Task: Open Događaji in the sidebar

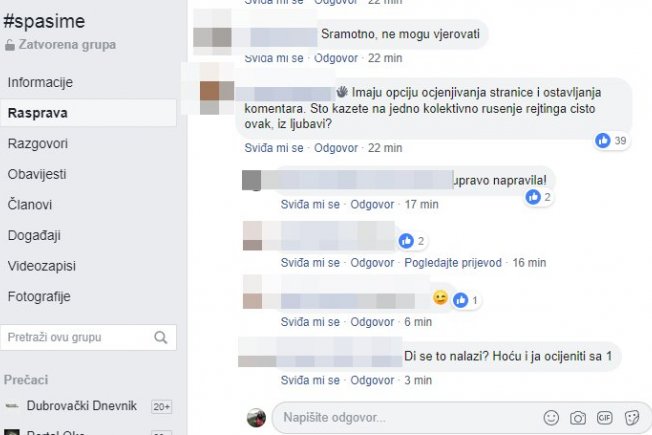Action: [x=34, y=235]
